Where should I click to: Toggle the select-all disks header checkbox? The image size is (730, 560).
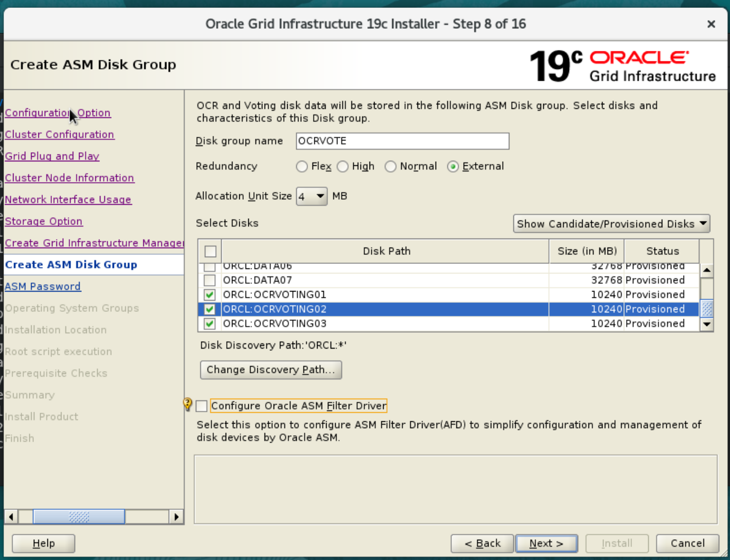tap(210, 252)
